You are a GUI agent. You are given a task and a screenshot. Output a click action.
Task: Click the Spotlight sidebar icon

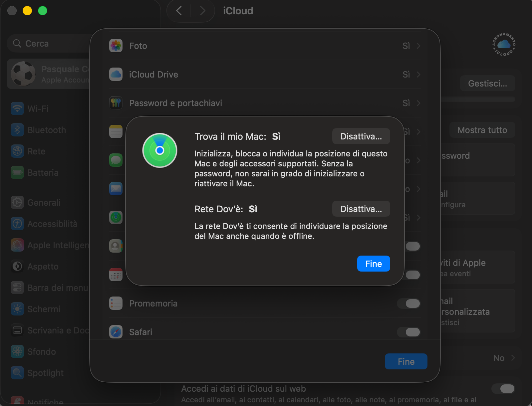[x=17, y=373]
